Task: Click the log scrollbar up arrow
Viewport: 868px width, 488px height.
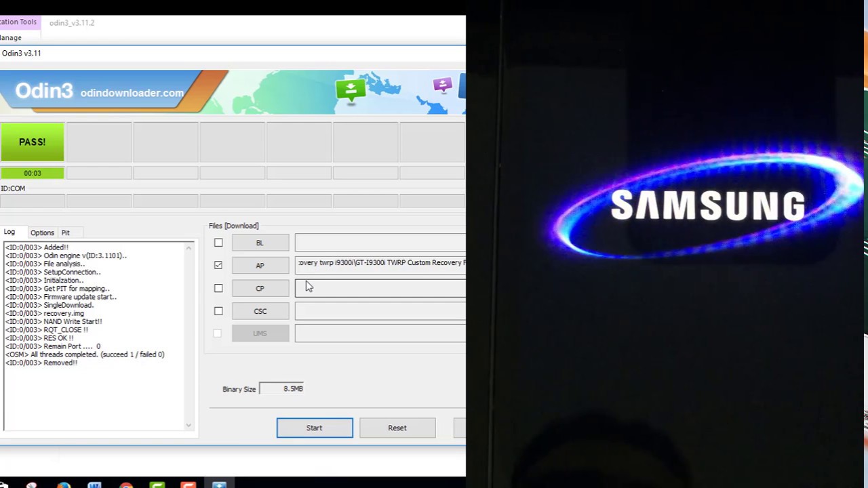Action: point(189,247)
